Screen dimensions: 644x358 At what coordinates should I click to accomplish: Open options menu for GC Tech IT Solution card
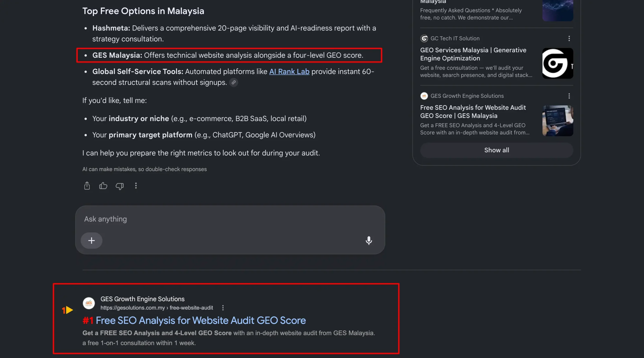pos(569,38)
